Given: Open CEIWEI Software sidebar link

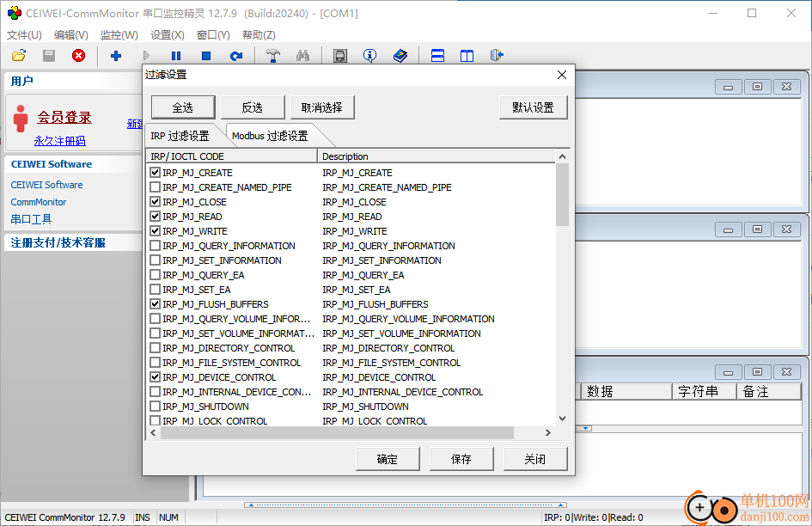Looking at the screenshot, I should (46, 185).
